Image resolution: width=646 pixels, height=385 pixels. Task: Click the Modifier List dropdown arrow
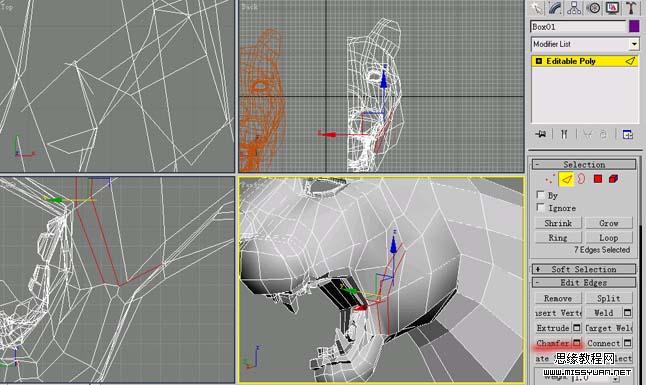pos(634,44)
